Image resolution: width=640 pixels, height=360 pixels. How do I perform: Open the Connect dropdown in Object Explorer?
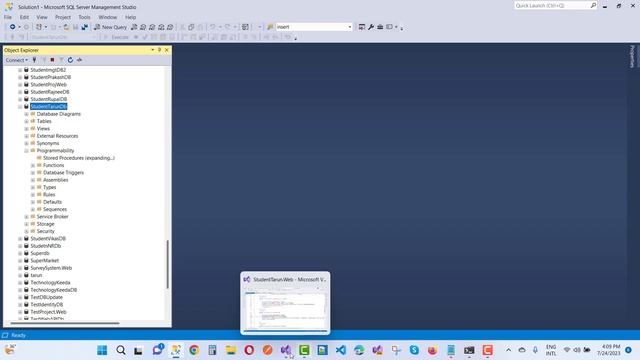17,60
